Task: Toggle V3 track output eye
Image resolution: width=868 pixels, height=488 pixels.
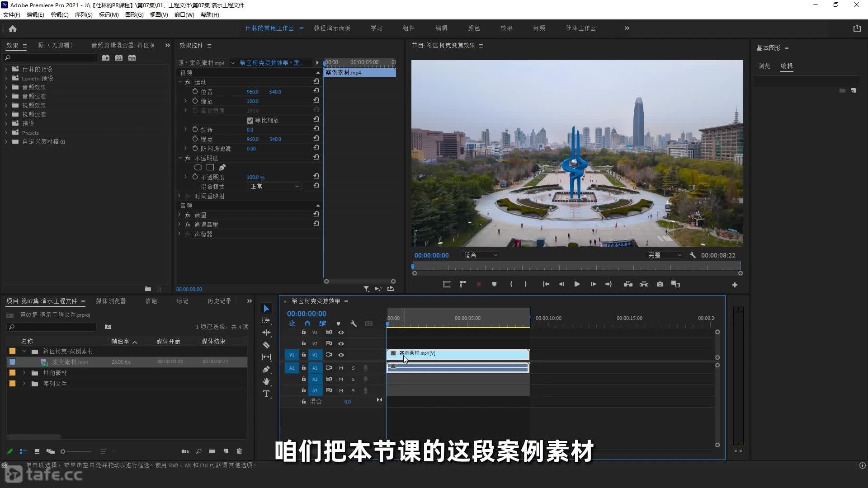Action: [x=341, y=332]
